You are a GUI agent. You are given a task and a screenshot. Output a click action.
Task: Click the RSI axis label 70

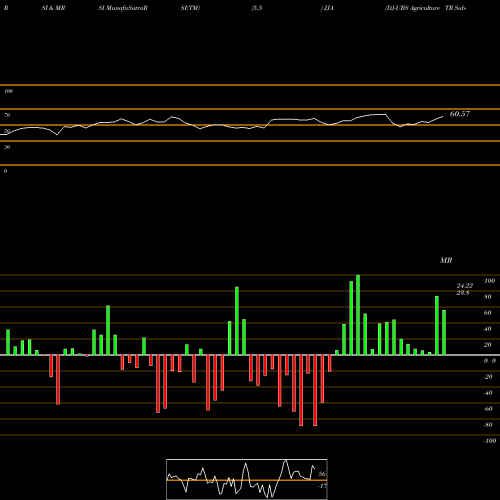pyautogui.click(x=7, y=115)
